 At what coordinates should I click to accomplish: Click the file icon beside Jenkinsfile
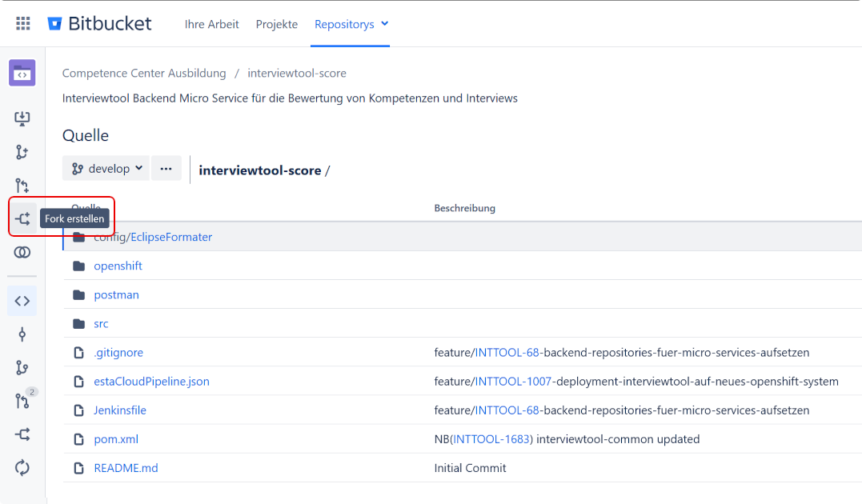79,410
